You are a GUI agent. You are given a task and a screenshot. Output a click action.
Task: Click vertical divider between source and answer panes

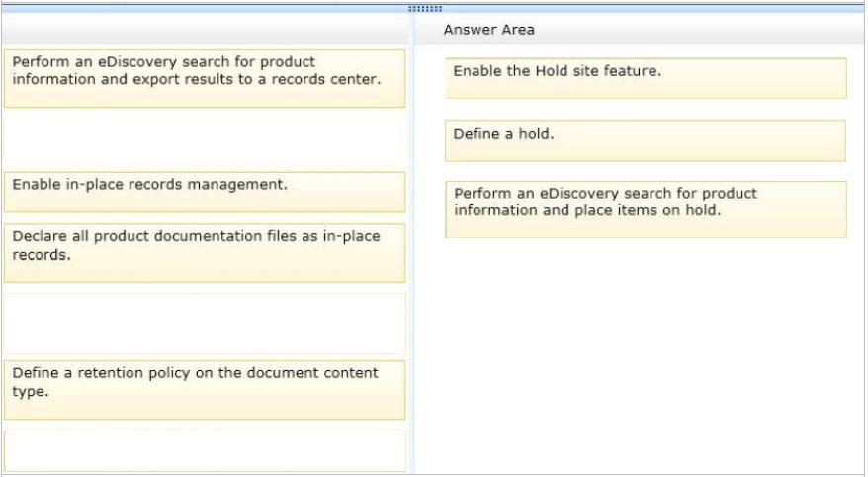[411, 243]
